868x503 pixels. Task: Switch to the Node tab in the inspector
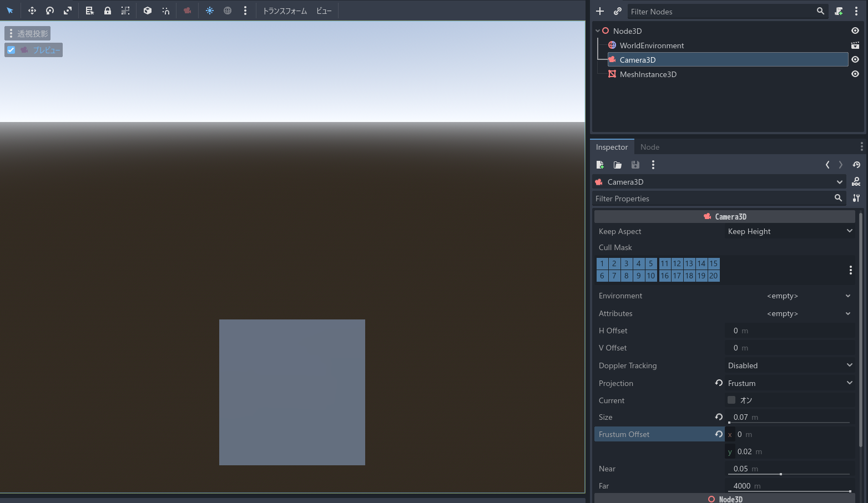[650, 146]
